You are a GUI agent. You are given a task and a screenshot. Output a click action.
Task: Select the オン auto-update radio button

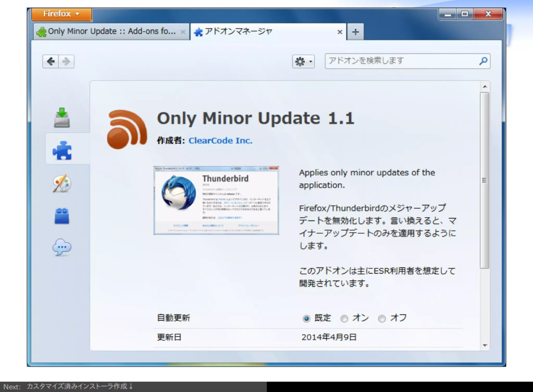pyautogui.click(x=344, y=318)
